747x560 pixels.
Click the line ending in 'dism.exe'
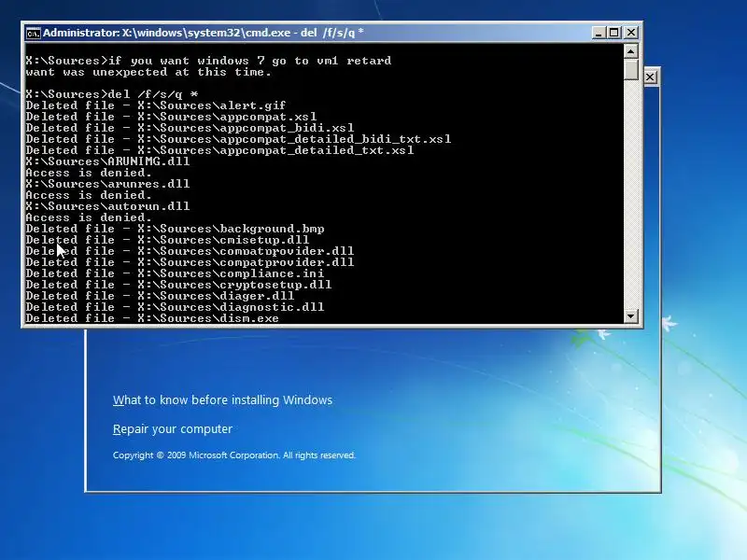(x=152, y=318)
